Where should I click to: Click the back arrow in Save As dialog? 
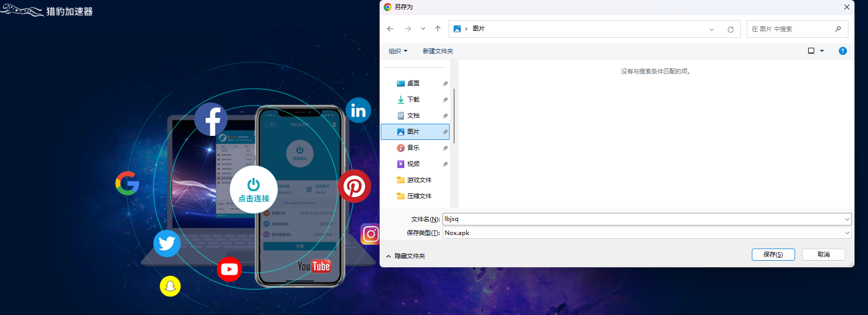coord(390,29)
